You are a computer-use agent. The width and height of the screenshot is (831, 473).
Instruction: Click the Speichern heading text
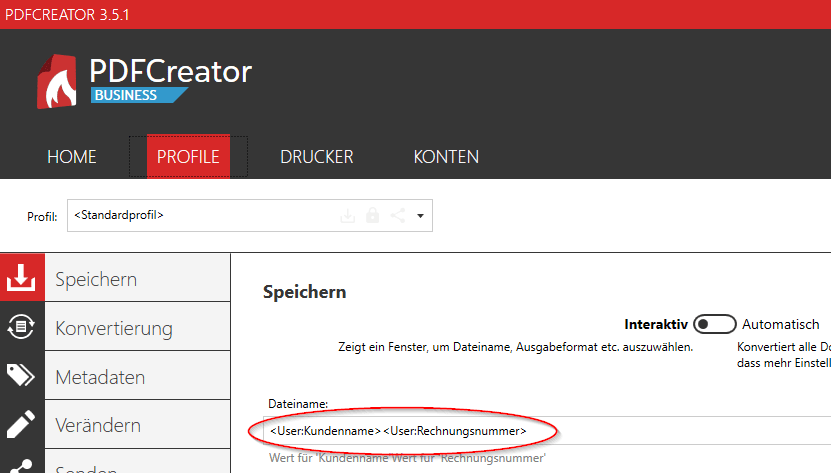[305, 292]
